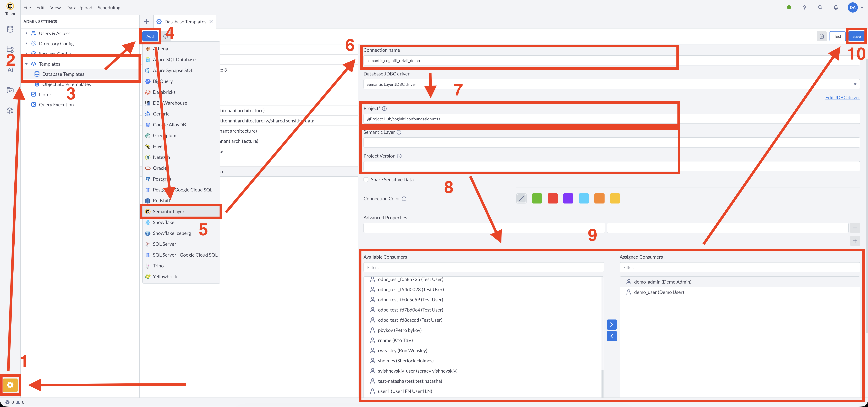Open the notifications bell icon
This screenshot has height=407, width=868.
pyautogui.click(x=836, y=7)
